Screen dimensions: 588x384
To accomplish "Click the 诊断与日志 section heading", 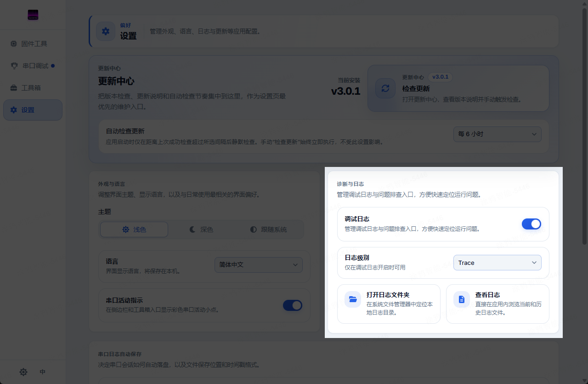I will pyautogui.click(x=351, y=184).
